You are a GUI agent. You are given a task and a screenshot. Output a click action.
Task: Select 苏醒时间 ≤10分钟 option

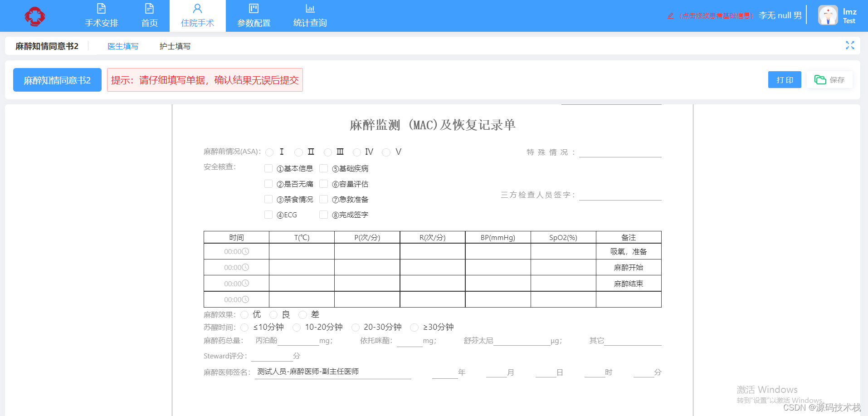coord(244,328)
